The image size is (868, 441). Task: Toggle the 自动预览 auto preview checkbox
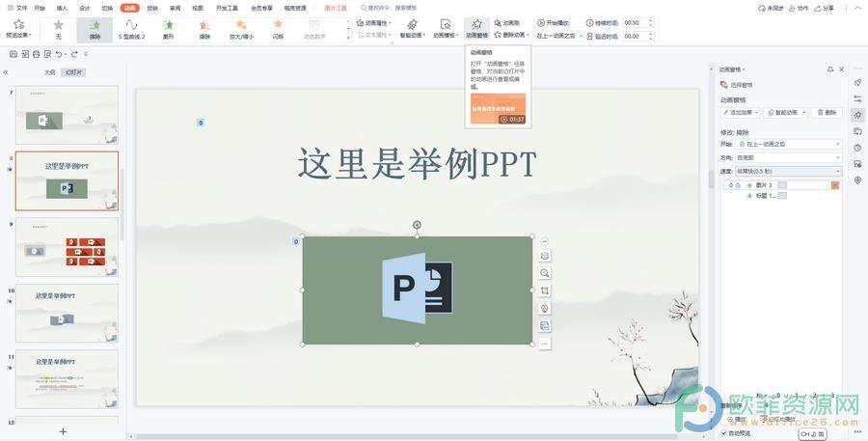click(724, 432)
